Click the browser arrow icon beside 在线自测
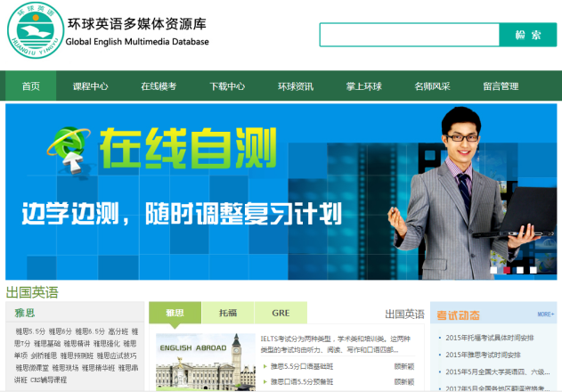The image size is (562, 392). 68,150
